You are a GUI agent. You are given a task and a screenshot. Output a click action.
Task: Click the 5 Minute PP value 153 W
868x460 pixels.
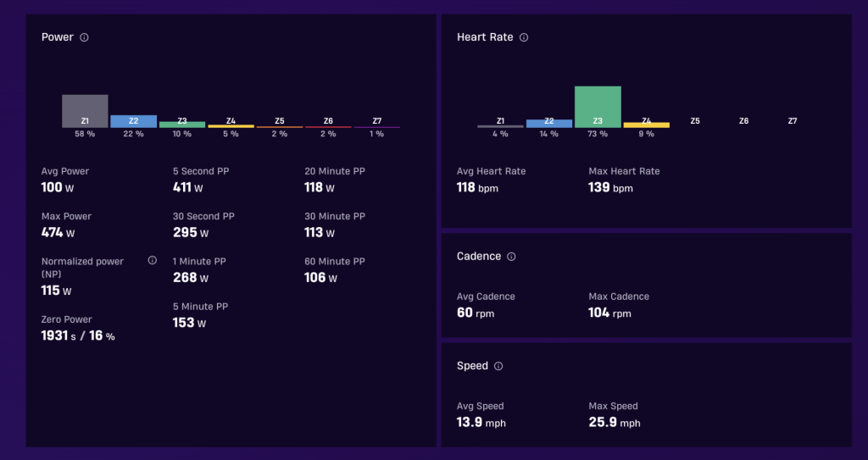tap(189, 323)
